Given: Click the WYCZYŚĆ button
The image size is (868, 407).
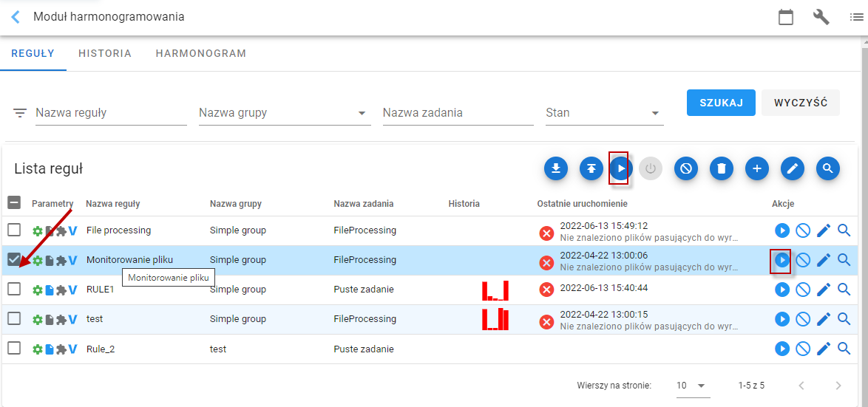Looking at the screenshot, I should click(801, 103).
